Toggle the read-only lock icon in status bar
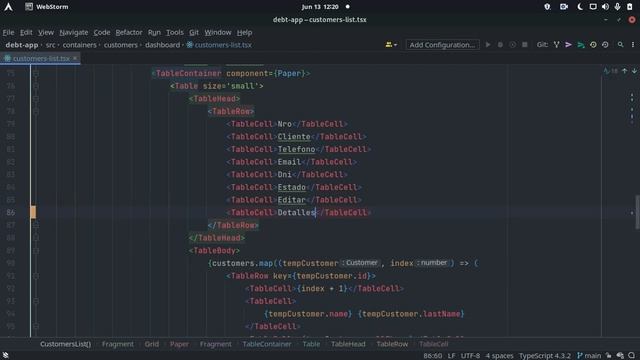 (609, 356)
